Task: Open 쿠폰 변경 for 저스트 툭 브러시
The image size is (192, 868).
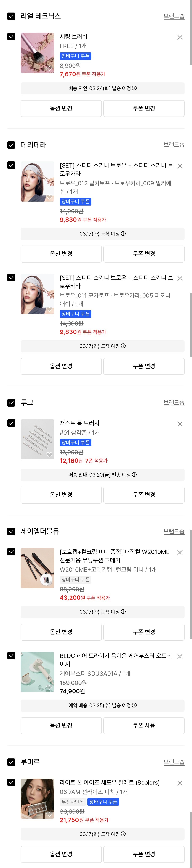Action: tap(144, 495)
